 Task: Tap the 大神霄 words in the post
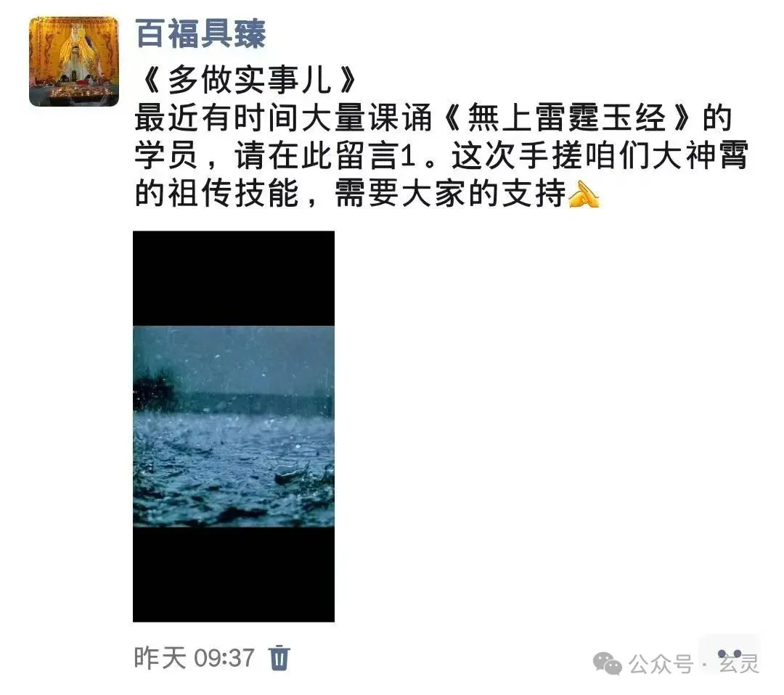[x=700, y=156]
